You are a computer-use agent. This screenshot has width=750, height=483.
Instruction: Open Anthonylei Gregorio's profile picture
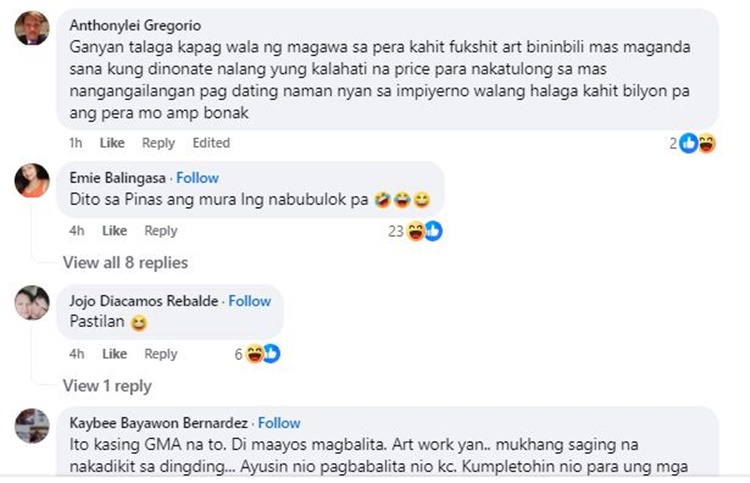click(32, 27)
